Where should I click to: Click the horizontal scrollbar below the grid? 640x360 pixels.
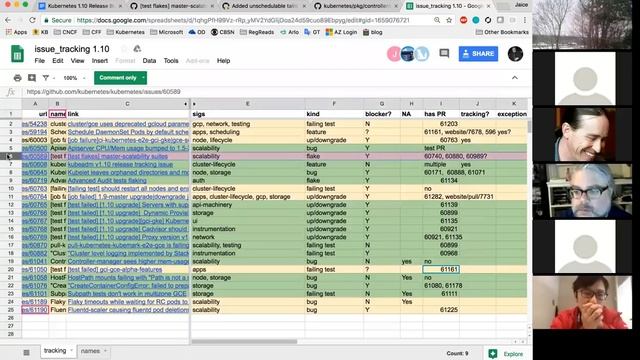click(244, 341)
